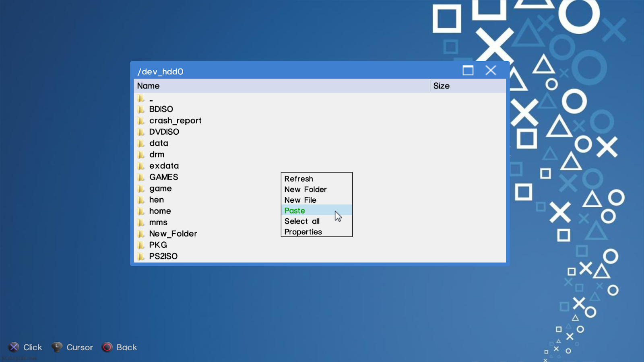This screenshot has height=362, width=644.
Task: Click the folder icon beside New_Folder
Action: pyautogui.click(x=141, y=233)
